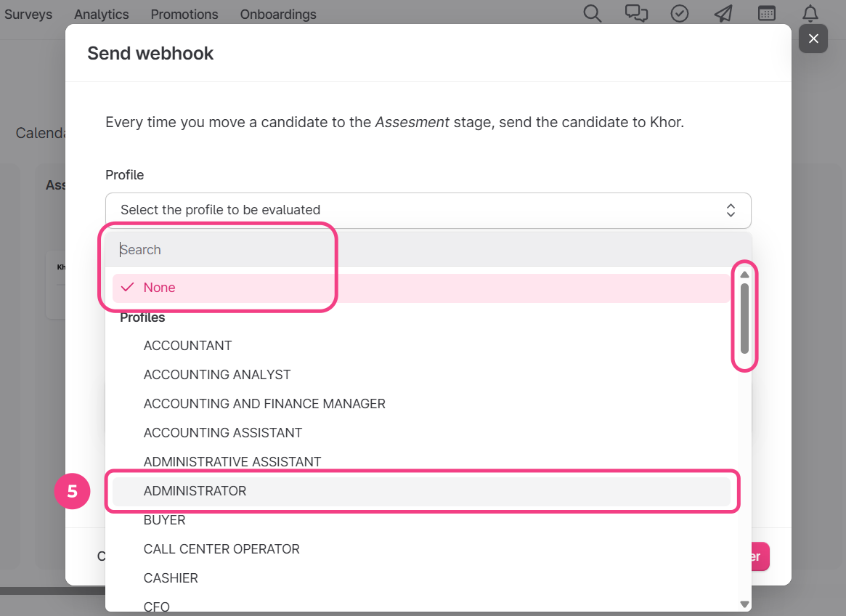Click the Surveys menu item
The height and width of the screenshot is (616, 846).
click(28, 15)
